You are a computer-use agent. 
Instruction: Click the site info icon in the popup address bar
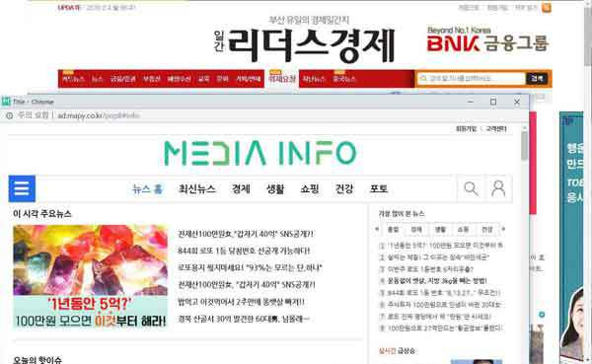(10, 115)
